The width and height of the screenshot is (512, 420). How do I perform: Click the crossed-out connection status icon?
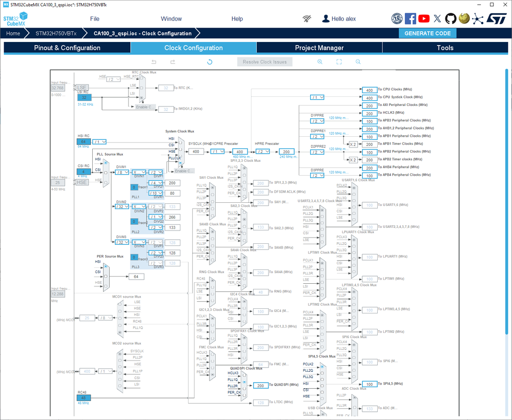[x=306, y=18]
